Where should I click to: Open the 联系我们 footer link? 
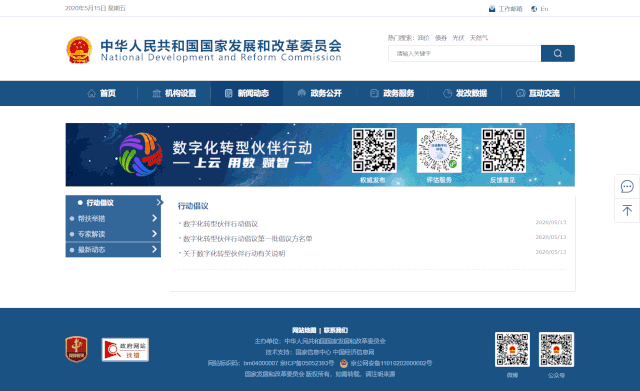[x=336, y=330]
